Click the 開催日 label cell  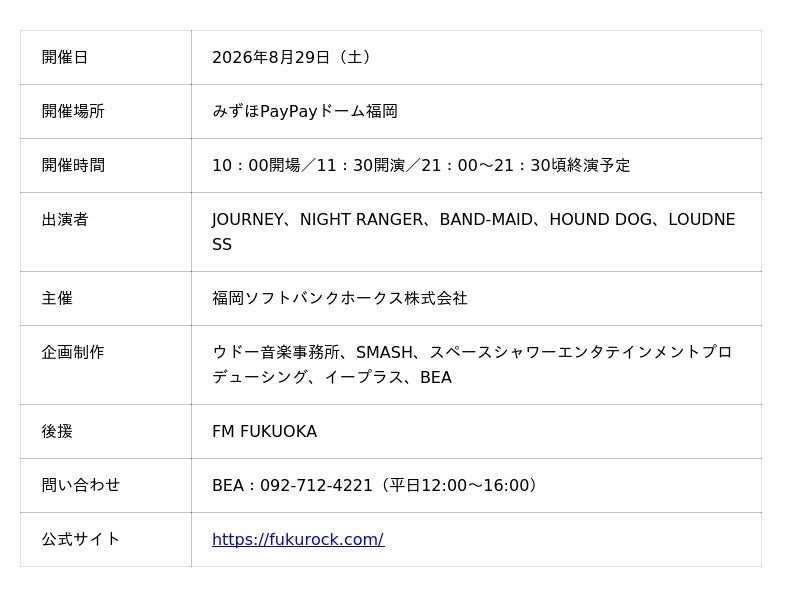pyautogui.click(x=106, y=57)
